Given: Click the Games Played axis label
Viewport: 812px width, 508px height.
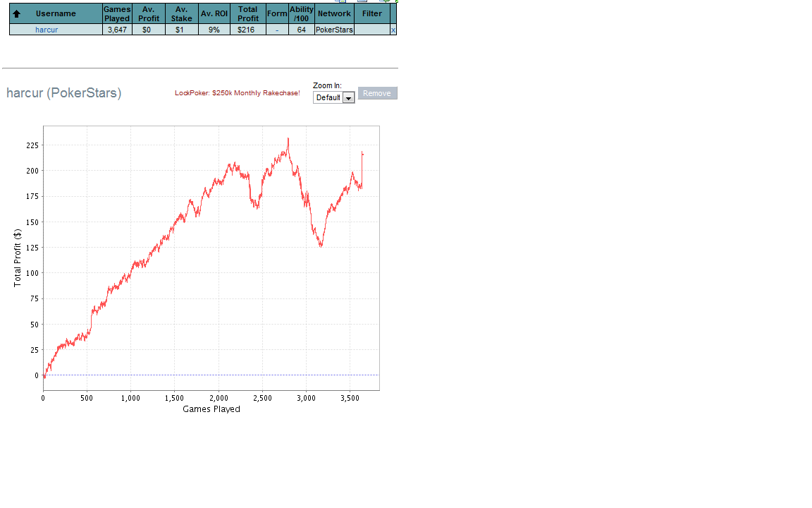Looking at the screenshot, I should (211, 409).
